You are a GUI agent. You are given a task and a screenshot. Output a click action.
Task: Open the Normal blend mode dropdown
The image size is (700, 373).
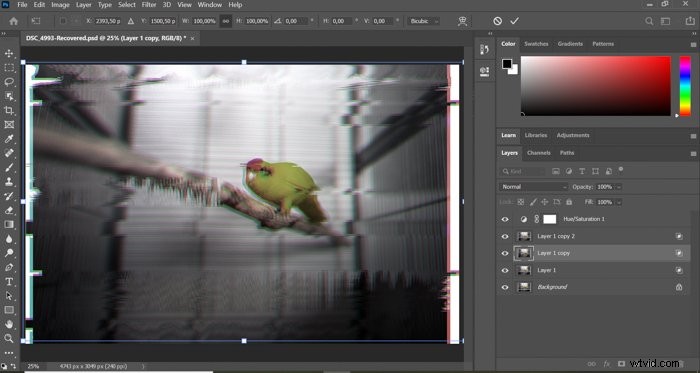pos(533,187)
